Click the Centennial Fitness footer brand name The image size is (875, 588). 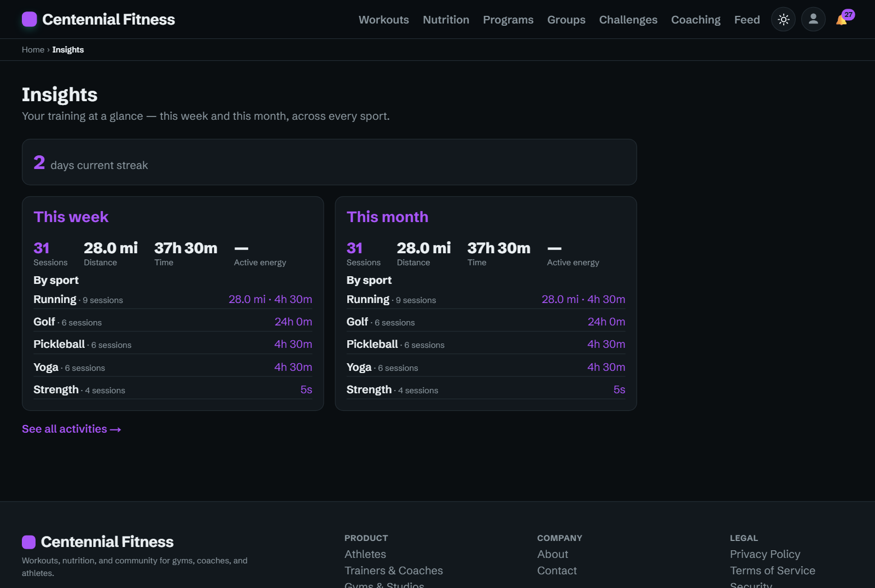[107, 542]
